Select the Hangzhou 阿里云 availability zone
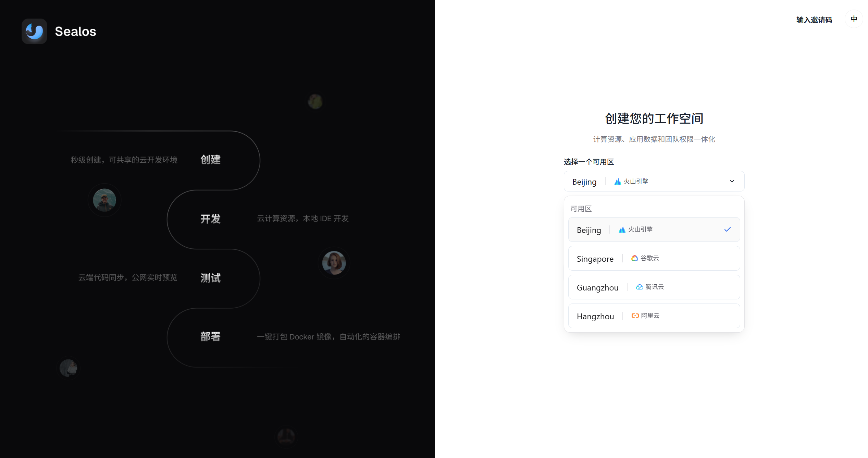Viewport: 868px width, 458px height. click(654, 315)
